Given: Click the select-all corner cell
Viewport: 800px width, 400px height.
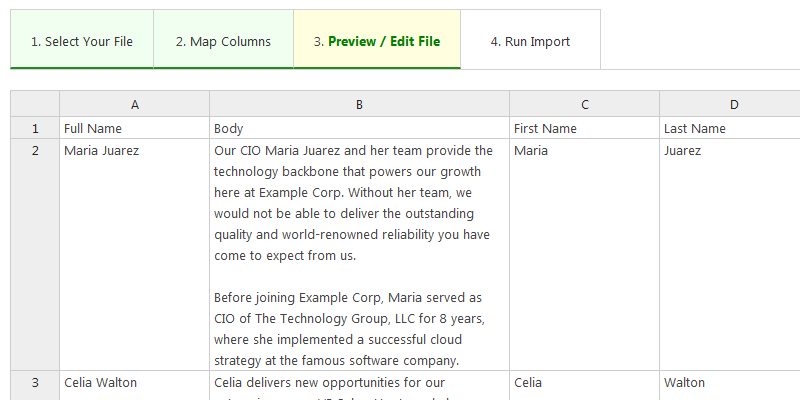Looking at the screenshot, I should coord(35,104).
